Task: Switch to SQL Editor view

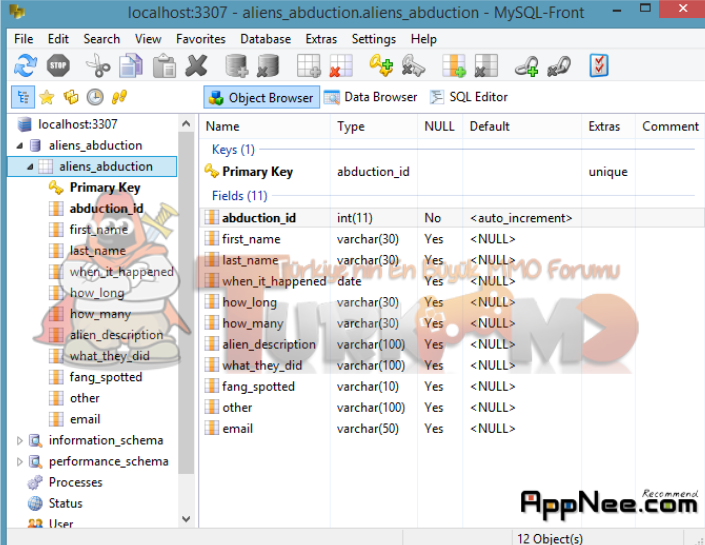Action: [469, 97]
